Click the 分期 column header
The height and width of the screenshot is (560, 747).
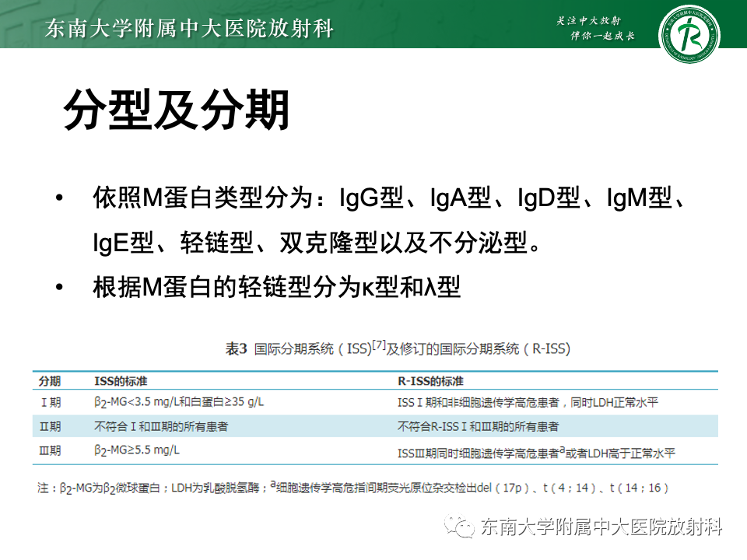[x=50, y=381]
